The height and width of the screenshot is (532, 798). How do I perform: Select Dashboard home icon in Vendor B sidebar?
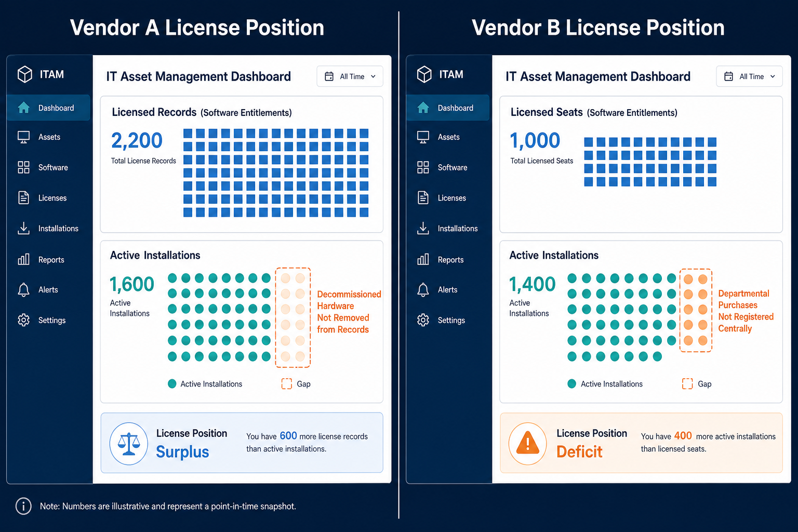pos(423,108)
